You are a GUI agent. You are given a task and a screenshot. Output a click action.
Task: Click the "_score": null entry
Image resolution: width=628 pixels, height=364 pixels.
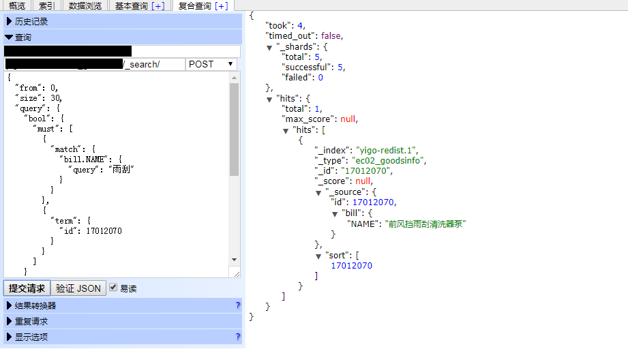(x=344, y=181)
